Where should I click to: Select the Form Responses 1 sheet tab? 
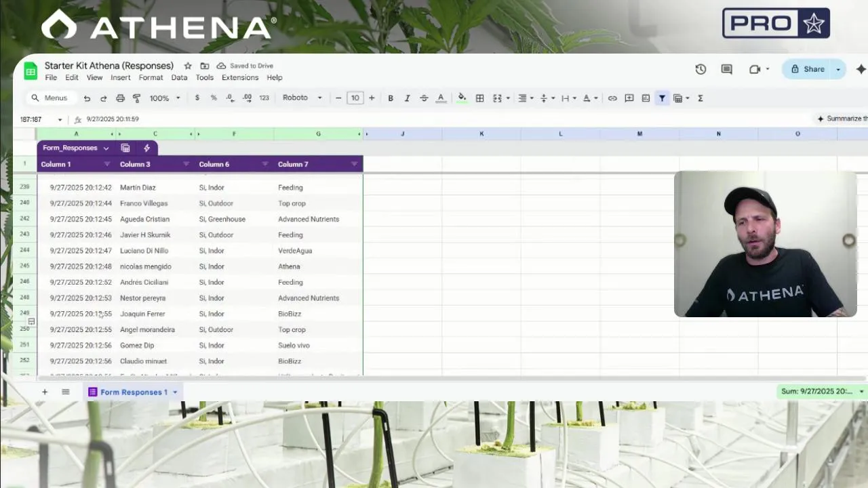(133, 392)
